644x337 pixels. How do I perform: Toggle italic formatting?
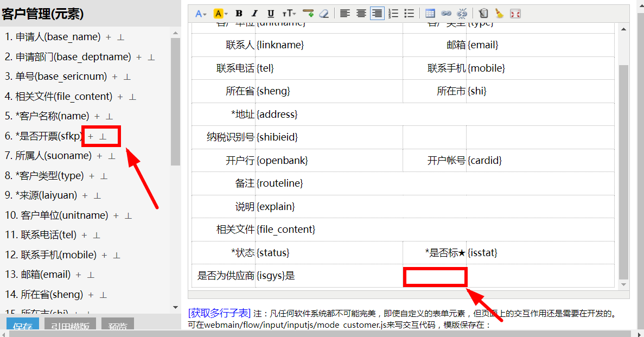point(254,14)
